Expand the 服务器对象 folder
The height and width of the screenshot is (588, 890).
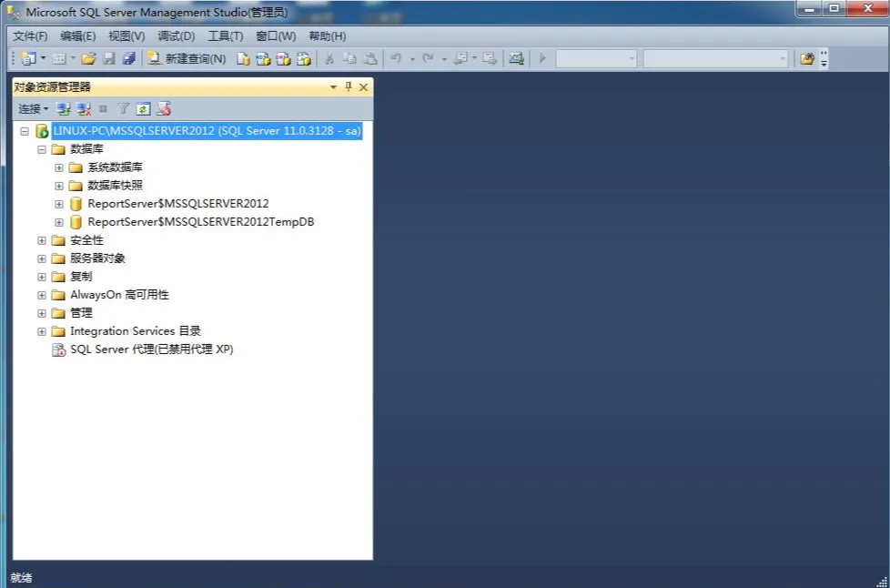42,259
